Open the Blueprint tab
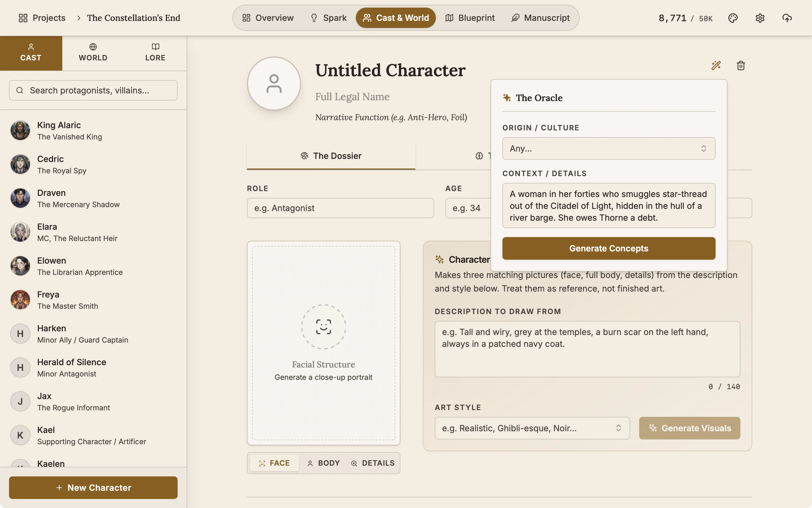 click(470, 18)
